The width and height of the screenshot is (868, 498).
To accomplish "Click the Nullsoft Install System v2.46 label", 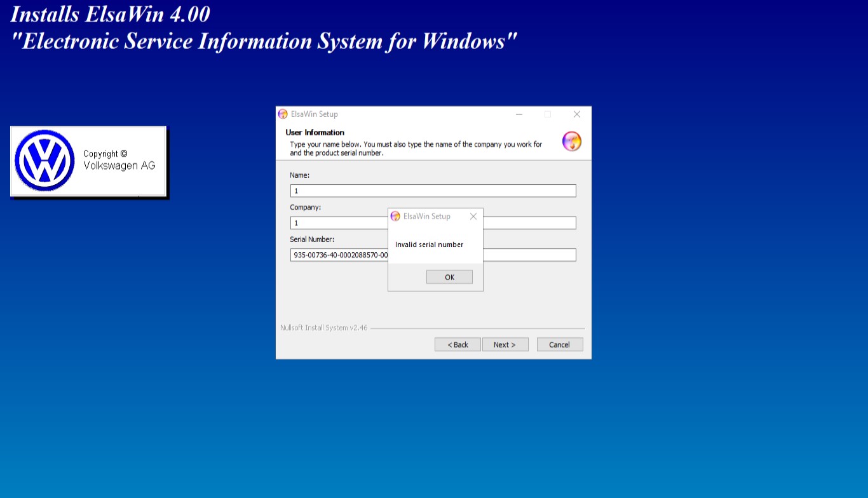I will pos(323,328).
